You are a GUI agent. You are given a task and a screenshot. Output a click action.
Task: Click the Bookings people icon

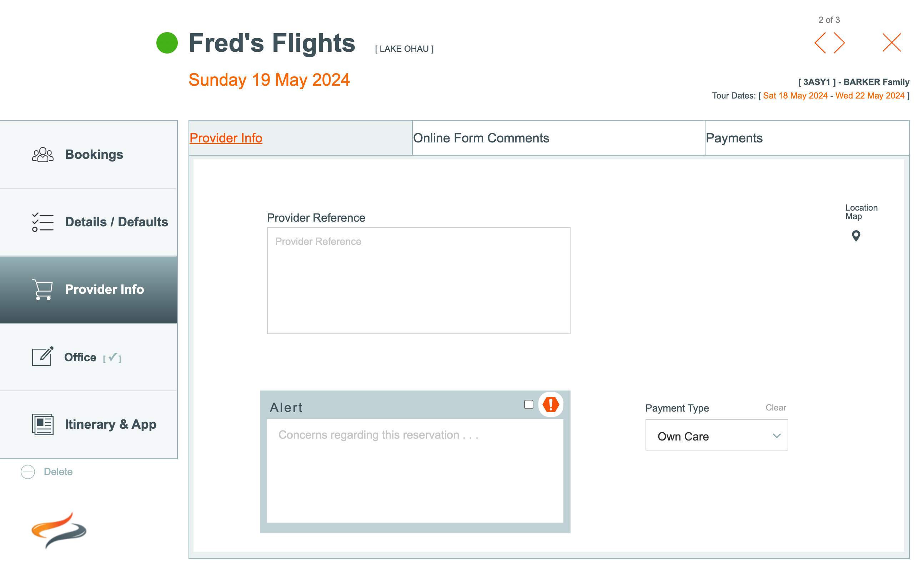click(x=42, y=155)
